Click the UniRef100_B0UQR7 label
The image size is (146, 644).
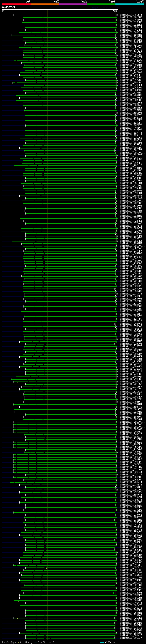click(x=131, y=354)
